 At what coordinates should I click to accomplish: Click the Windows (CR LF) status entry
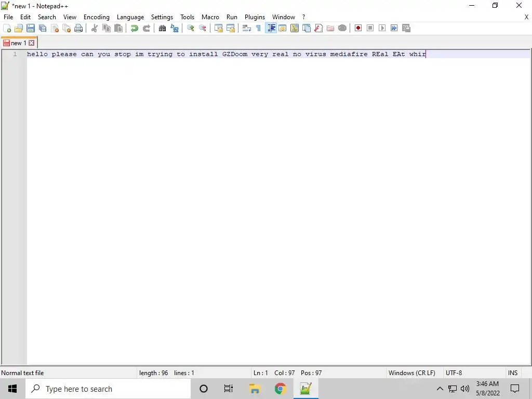point(412,373)
